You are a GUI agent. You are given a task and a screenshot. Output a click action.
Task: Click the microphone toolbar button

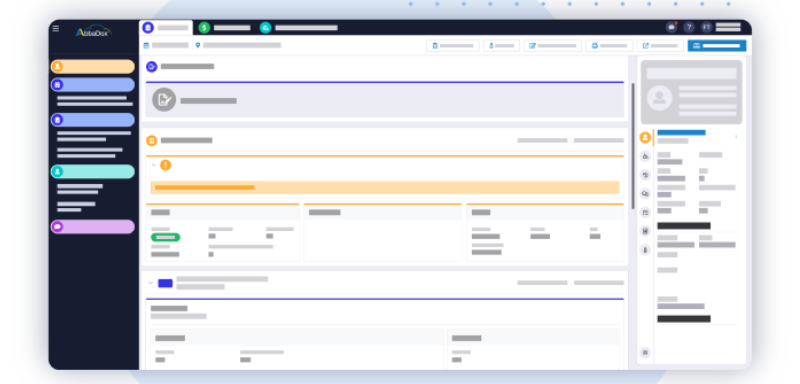coord(502,46)
